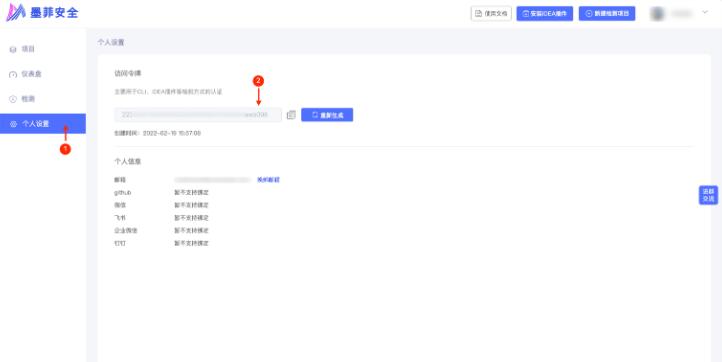Click the access token input field
The height and width of the screenshot is (362, 722).
click(x=198, y=115)
